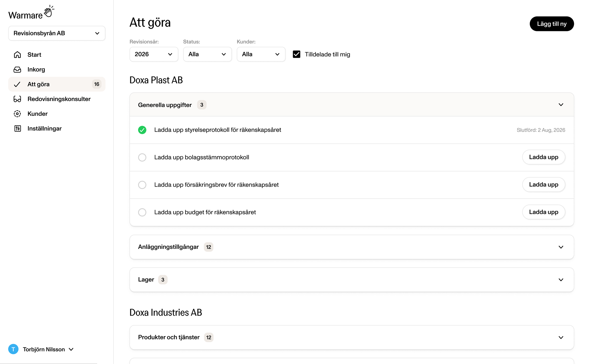Open the Status filter dropdown
Image resolution: width=591 pixels, height=364 pixels.
point(207,54)
